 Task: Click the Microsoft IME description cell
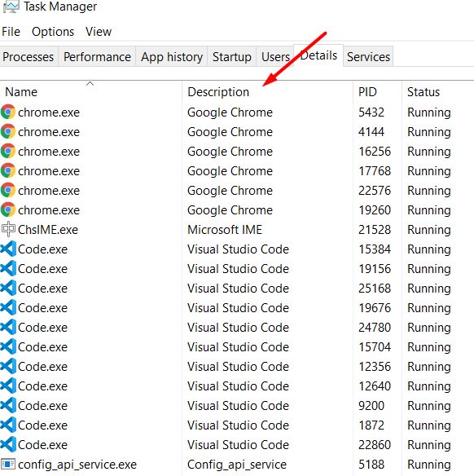(x=225, y=230)
